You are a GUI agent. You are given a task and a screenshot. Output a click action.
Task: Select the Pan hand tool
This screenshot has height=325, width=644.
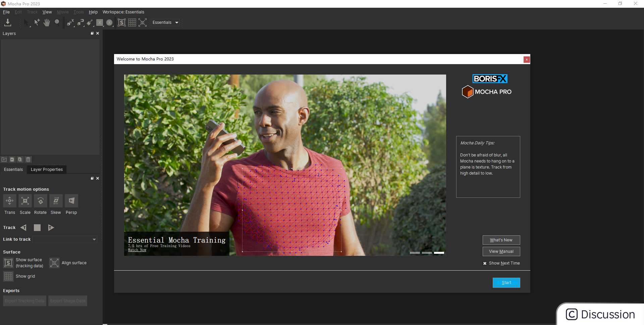[x=47, y=22]
